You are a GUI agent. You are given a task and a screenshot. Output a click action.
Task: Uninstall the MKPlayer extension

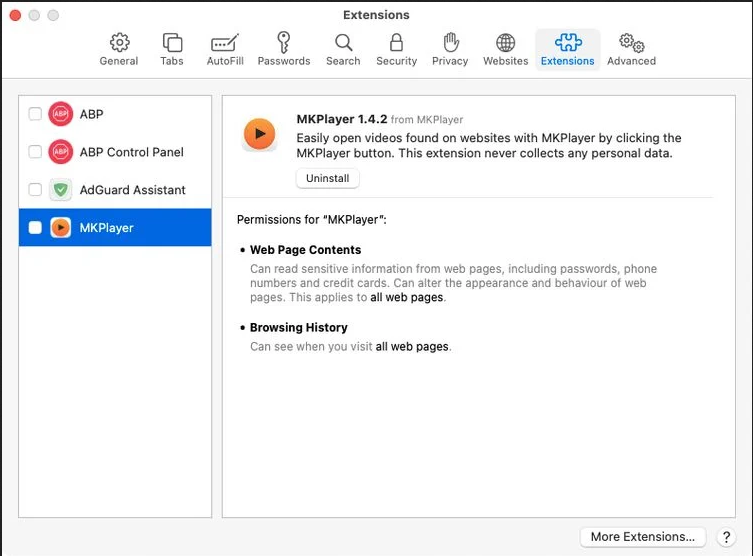328,178
